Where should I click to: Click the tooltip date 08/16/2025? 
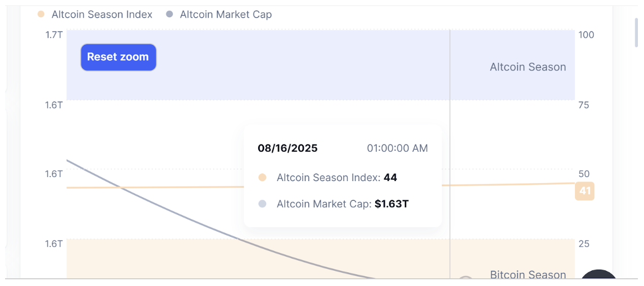[x=288, y=148]
